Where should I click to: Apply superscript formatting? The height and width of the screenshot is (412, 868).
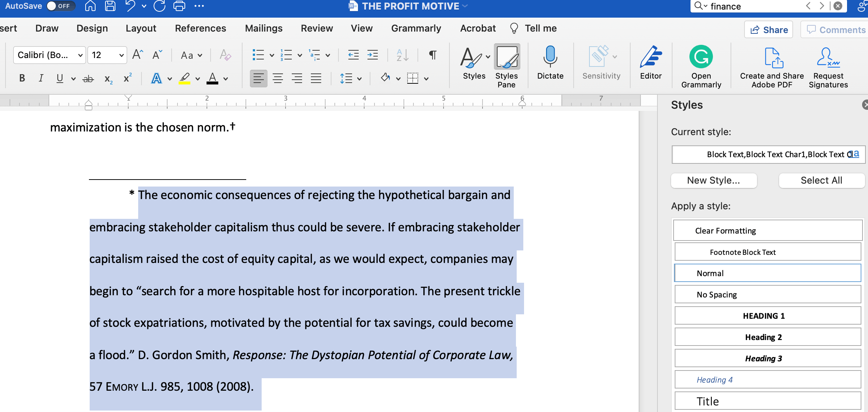click(x=128, y=78)
